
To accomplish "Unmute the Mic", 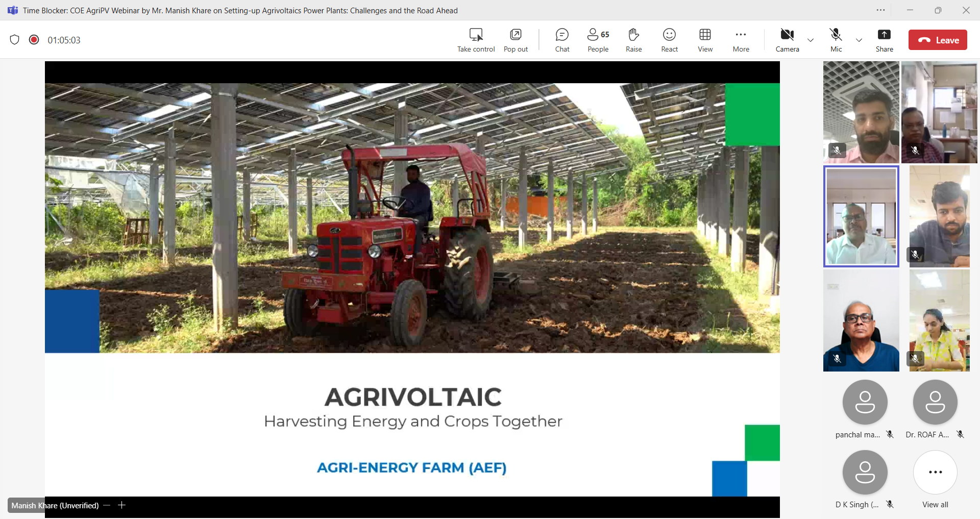I will [836, 40].
